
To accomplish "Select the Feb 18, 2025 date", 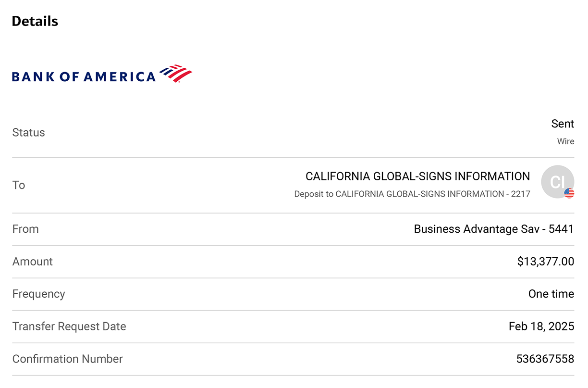I will (x=541, y=326).
